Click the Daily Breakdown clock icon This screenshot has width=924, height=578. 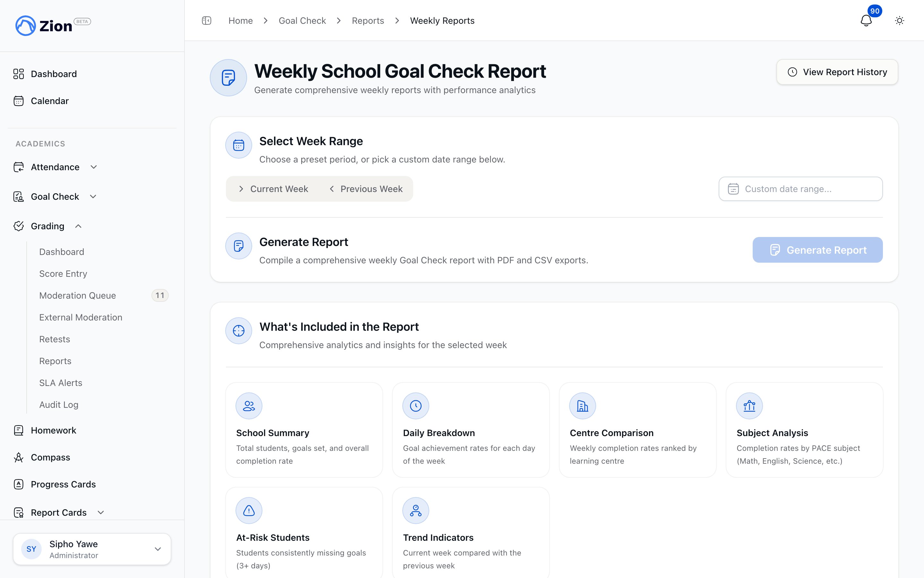[x=416, y=406]
